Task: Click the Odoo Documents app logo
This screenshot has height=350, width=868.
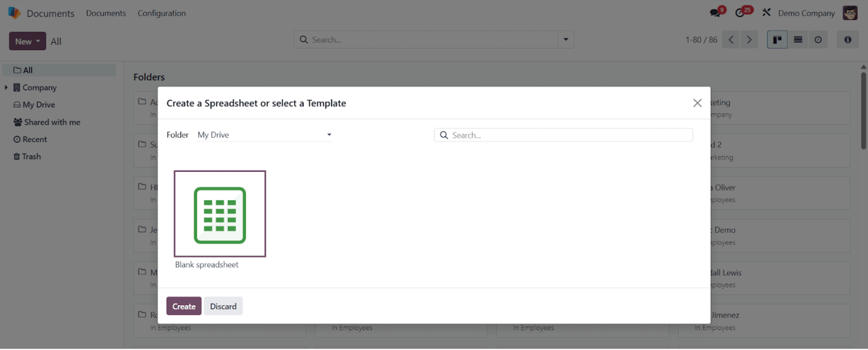Action: pos(14,13)
